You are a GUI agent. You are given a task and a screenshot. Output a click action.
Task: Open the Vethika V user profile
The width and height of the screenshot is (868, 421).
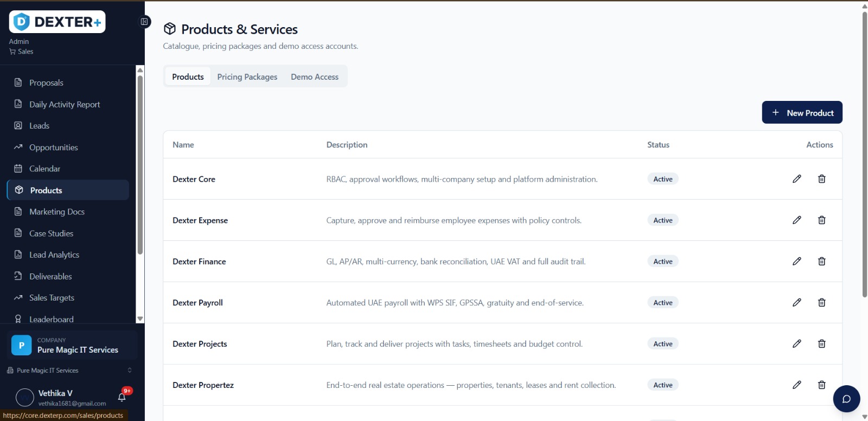click(x=62, y=398)
